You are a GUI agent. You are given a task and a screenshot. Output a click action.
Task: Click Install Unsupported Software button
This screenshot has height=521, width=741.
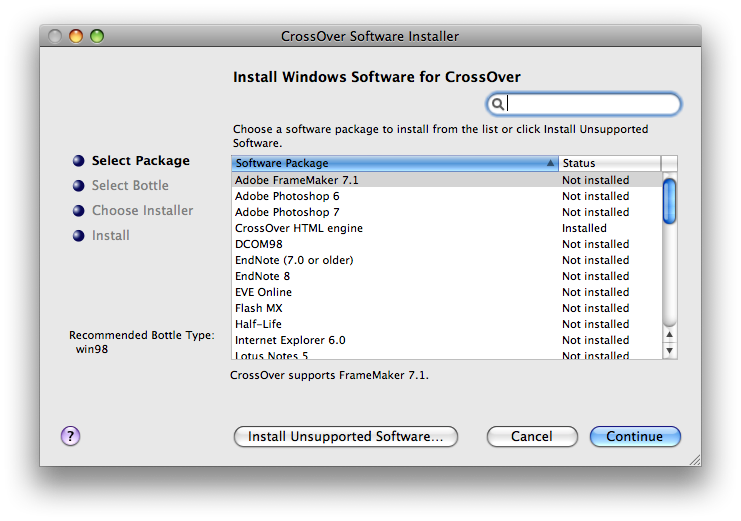345,436
